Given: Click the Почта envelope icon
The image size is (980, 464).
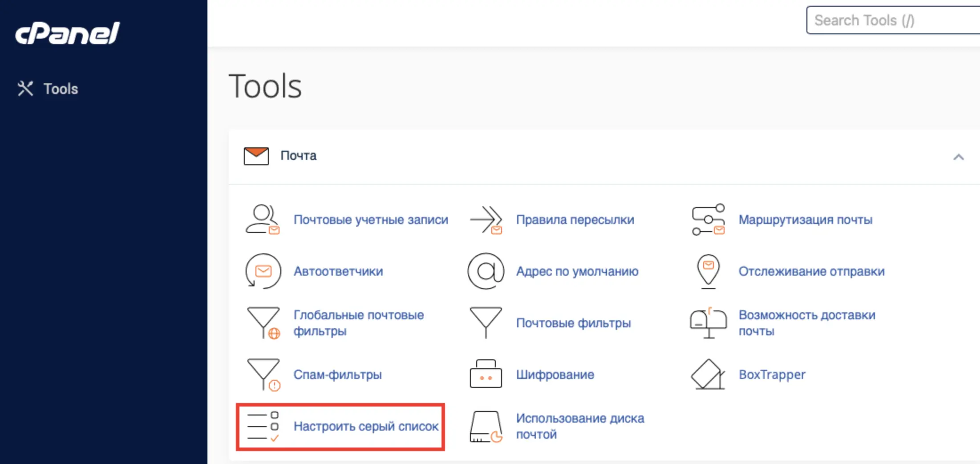Looking at the screenshot, I should (x=256, y=156).
